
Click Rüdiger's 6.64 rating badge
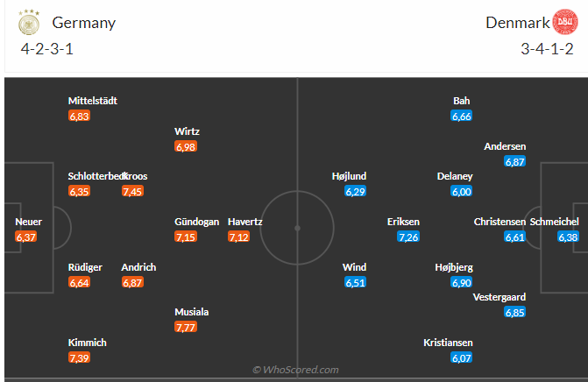(79, 282)
